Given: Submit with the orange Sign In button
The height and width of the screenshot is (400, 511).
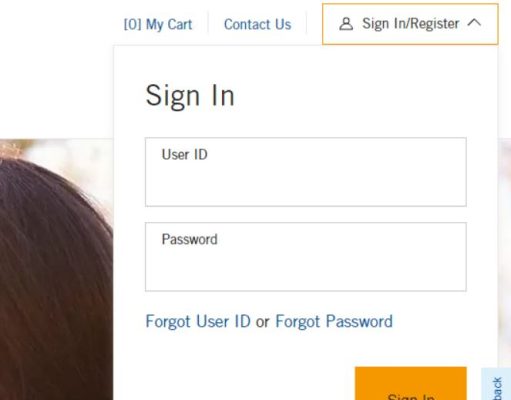Looking at the screenshot, I should 411,383.
